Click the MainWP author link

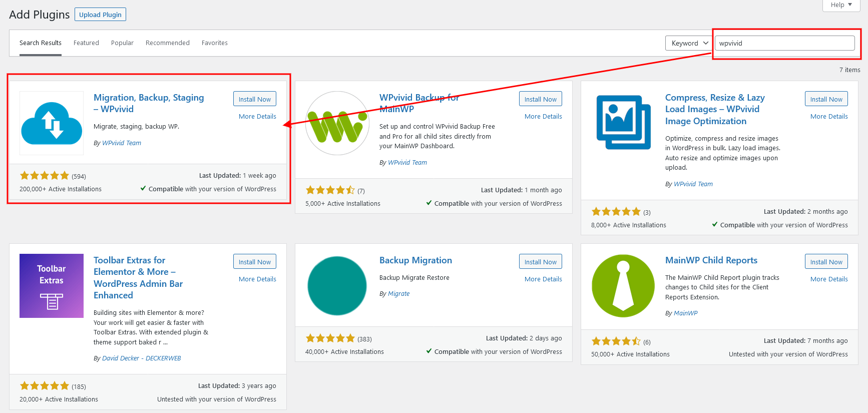point(685,313)
